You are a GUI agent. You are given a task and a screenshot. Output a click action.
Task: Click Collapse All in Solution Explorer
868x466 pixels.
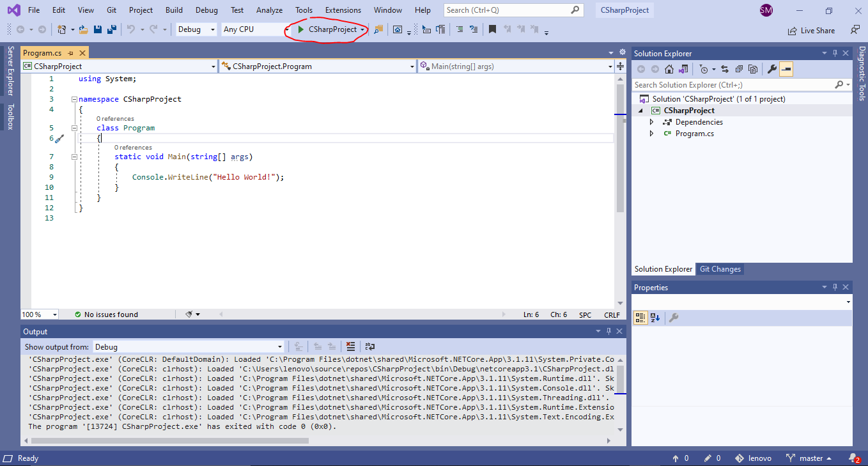pos(739,69)
